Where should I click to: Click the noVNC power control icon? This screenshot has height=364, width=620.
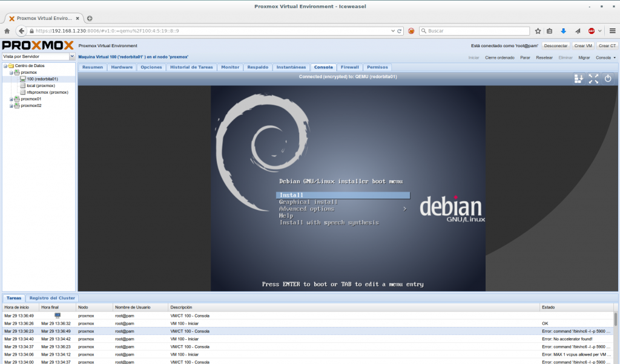608,78
